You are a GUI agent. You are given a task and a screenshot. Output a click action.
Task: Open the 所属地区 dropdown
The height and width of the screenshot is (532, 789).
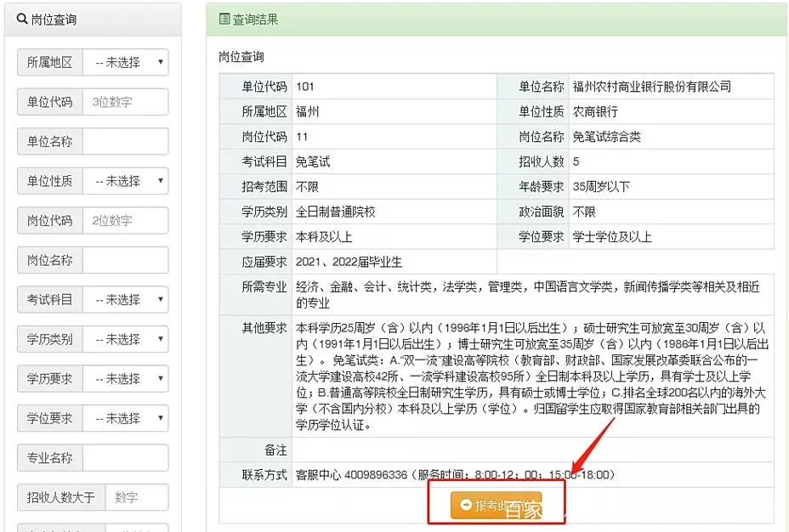pos(125,62)
